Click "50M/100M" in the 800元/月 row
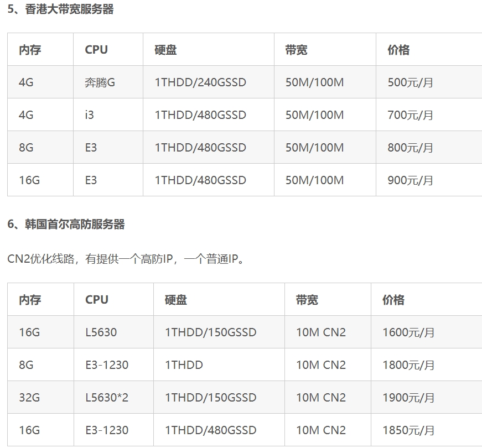This screenshot has width=482, height=448. click(x=314, y=148)
